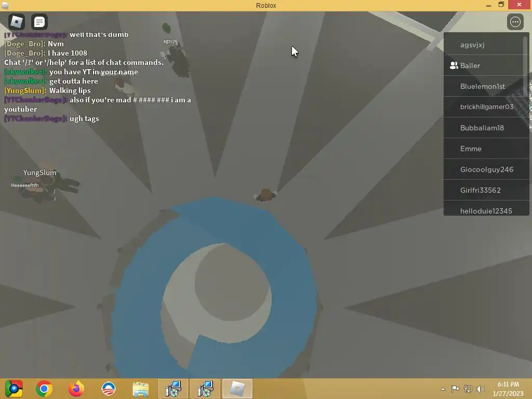Image resolution: width=532 pixels, height=399 pixels.
Task: Toggle the chat window icon
Action: pos(39,22)
